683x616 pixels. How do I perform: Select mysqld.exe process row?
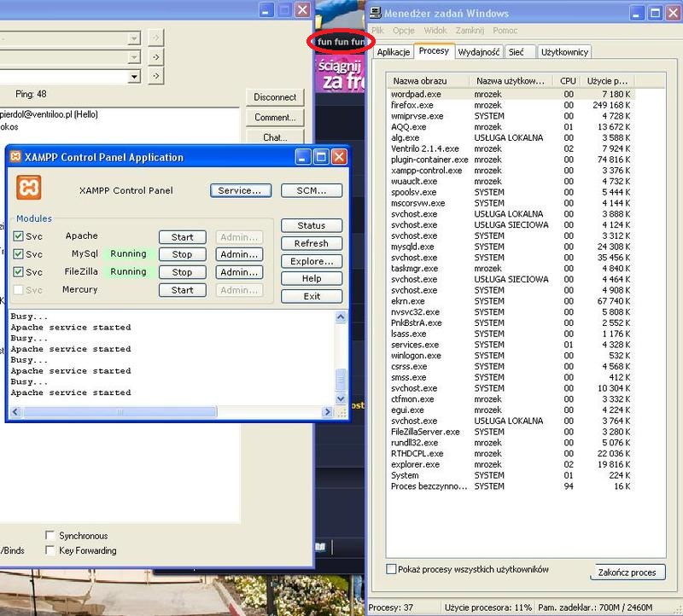[511, 247]
